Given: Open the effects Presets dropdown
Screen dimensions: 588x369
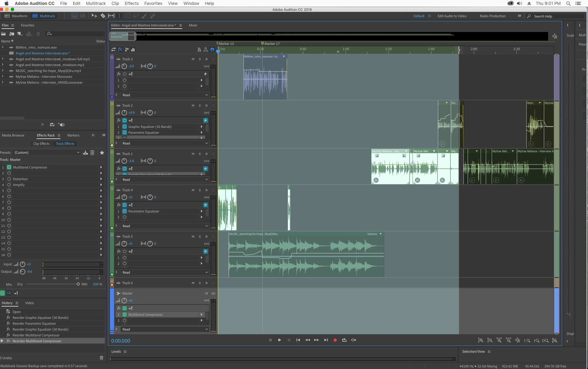Looking at the screenshot, I should (x=47, y=153).
